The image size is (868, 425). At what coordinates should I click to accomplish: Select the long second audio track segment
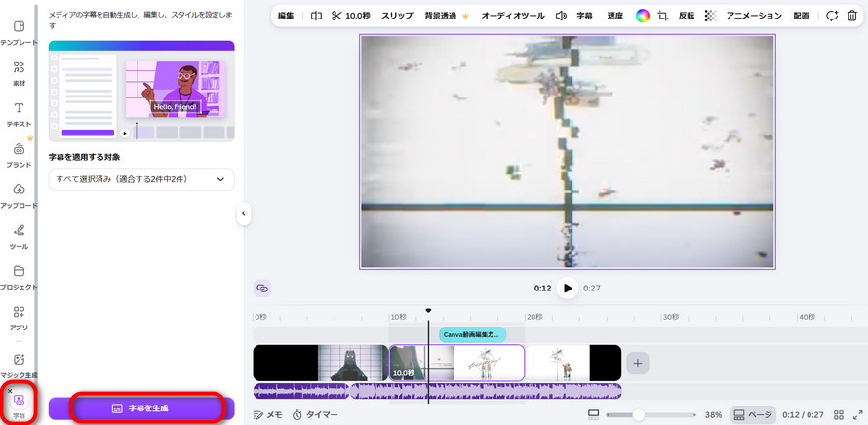tap(486, 391)
